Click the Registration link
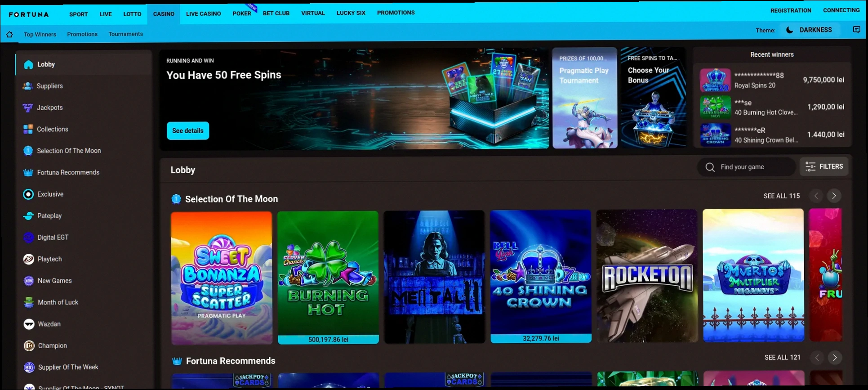 [791, 10]
